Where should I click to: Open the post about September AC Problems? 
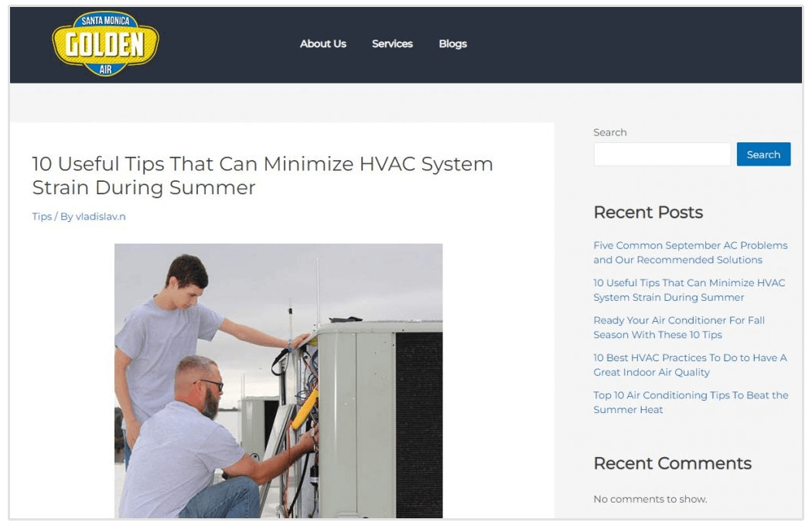point(690,252)
